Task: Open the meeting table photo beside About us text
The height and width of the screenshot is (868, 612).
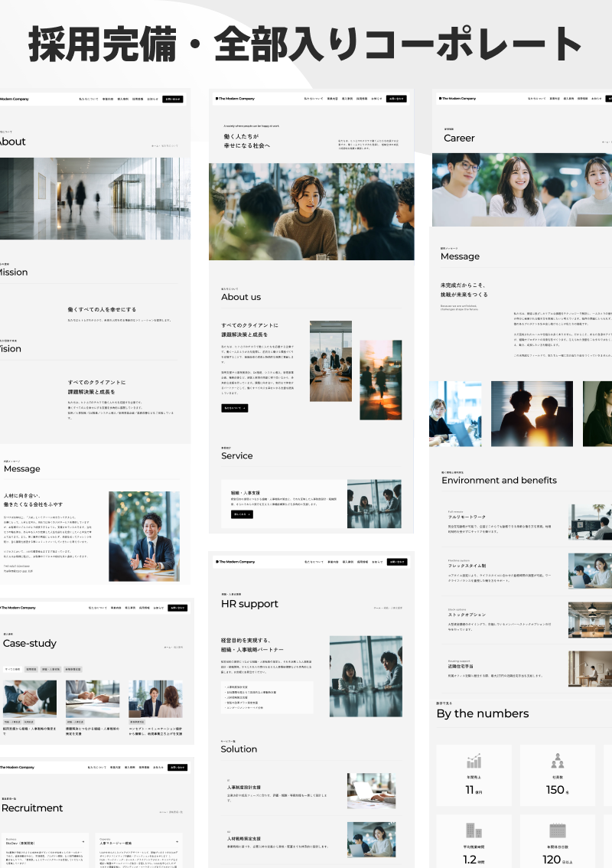Action: (331, 361)
